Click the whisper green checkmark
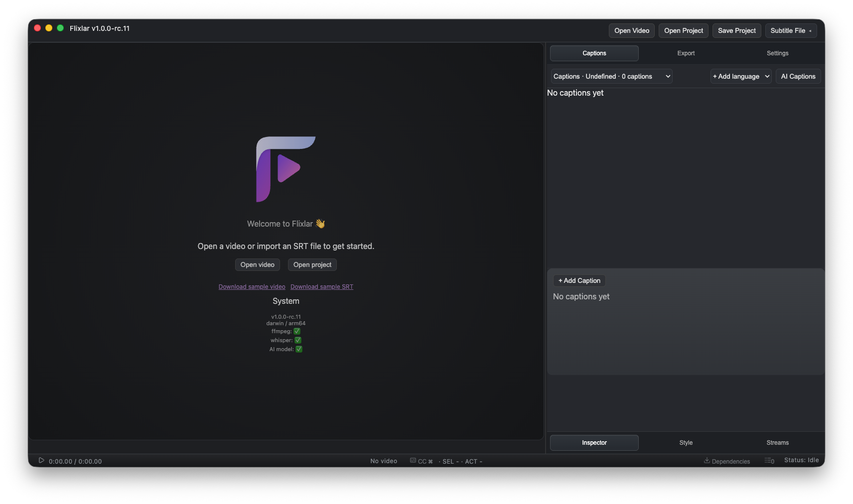Image resolution: width=853 pixels, height=504 pixels. [x=298, y=340]
